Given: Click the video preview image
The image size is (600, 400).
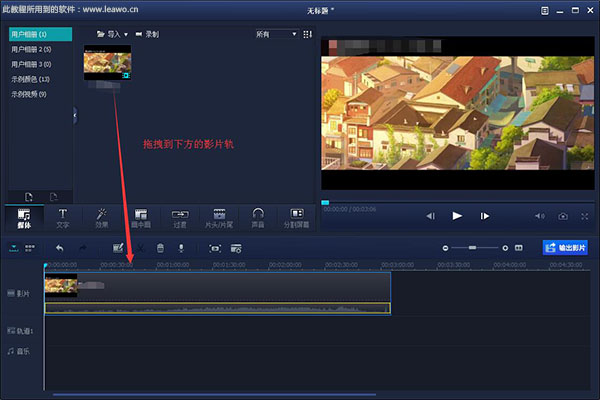Looking at the screenshot, I should [458, 113].
